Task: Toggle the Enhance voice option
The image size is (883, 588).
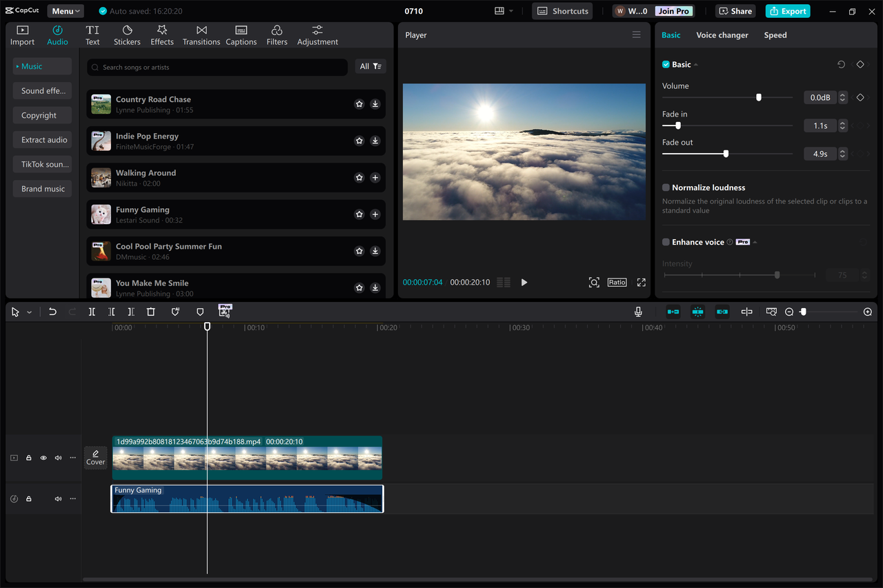Action: pos(666,241)
